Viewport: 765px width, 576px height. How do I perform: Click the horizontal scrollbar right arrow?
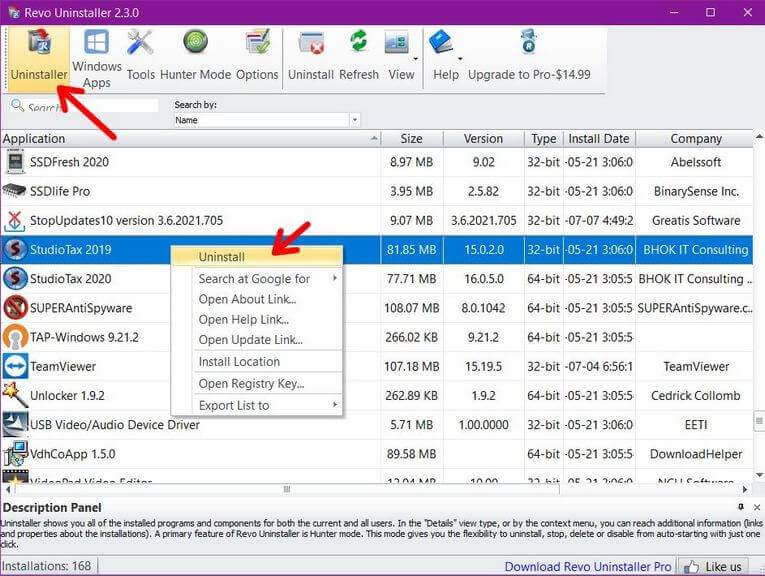pyautogui.click(x=745, y=489)
